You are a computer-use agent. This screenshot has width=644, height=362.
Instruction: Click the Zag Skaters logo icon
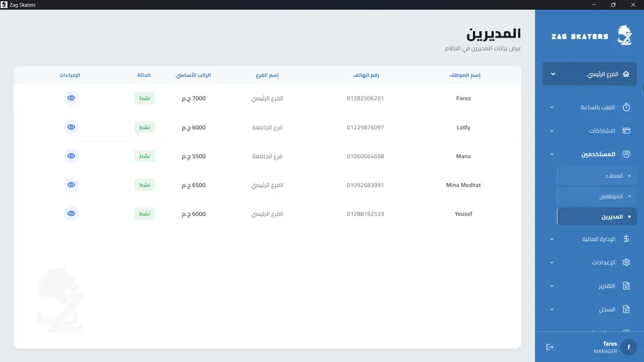point(625,36)
